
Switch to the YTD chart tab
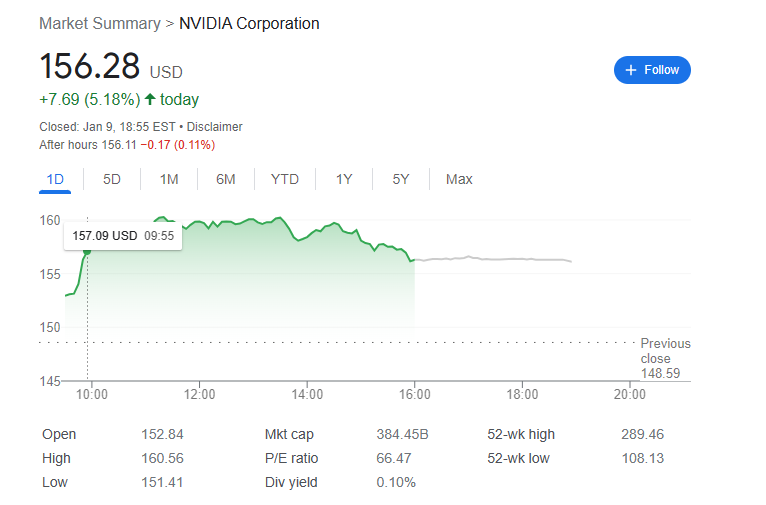coord(285,179)
